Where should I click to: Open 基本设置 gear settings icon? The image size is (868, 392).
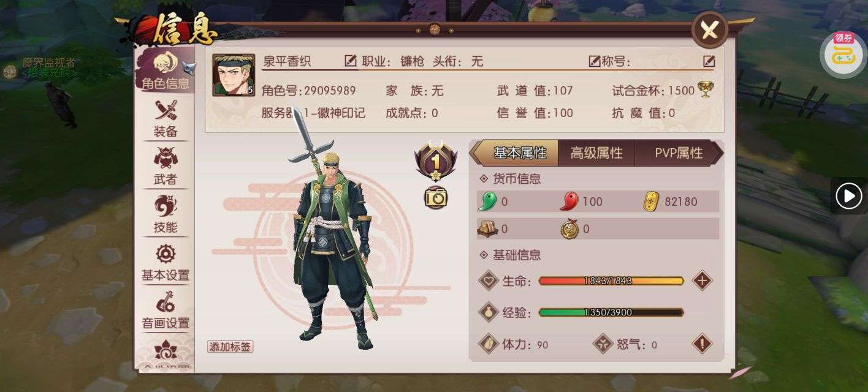pyautogui.click(x=166, y=262)
